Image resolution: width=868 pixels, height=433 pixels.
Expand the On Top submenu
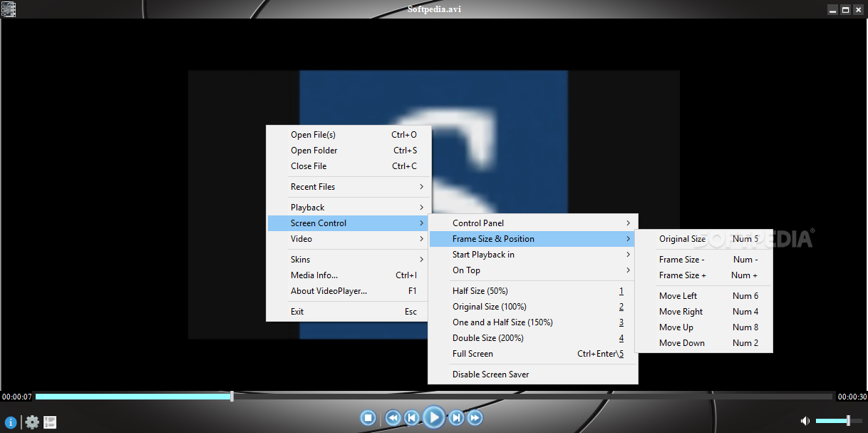click(533, 270)
